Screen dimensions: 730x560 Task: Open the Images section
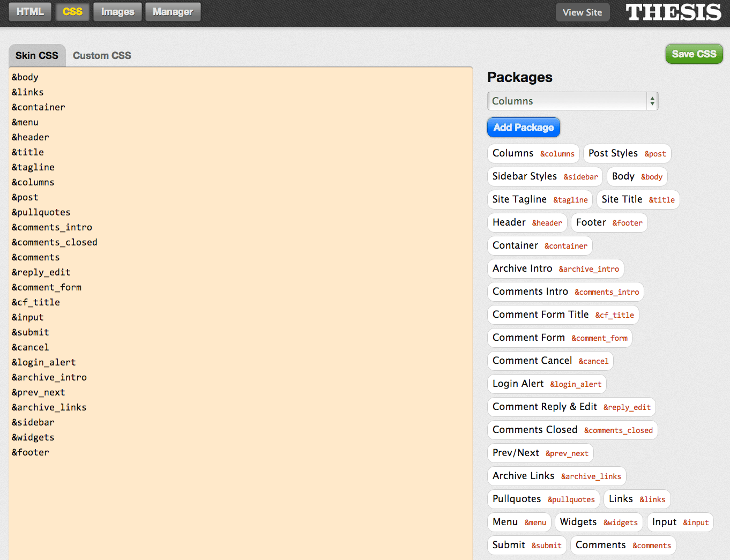pos(117,12)
